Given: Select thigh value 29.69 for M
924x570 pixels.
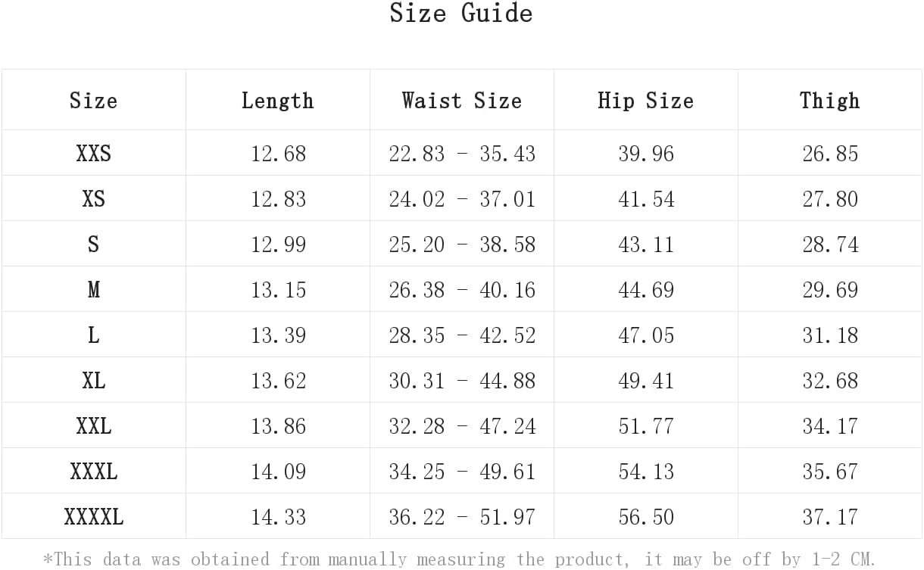Looking at the screenshot, I should [830, 290].
